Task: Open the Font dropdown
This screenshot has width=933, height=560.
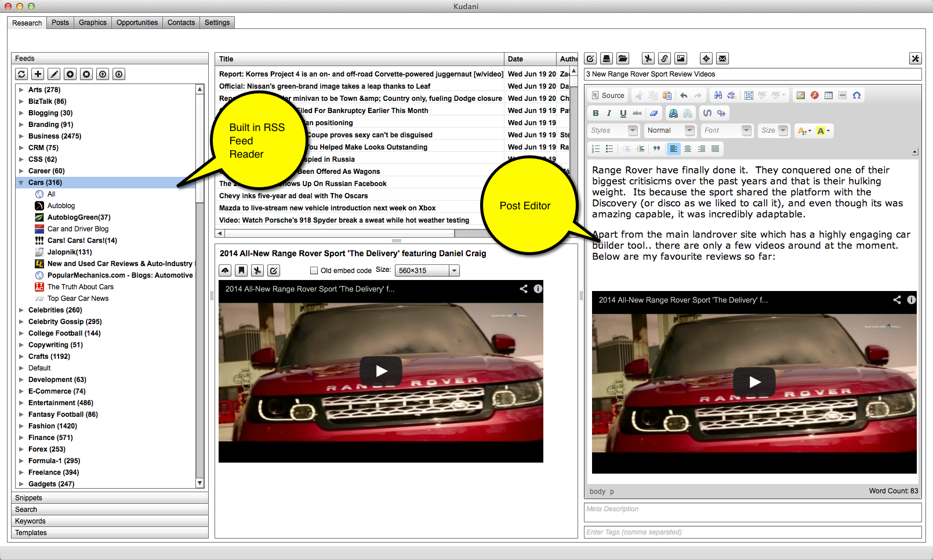Action: [727, 130]
